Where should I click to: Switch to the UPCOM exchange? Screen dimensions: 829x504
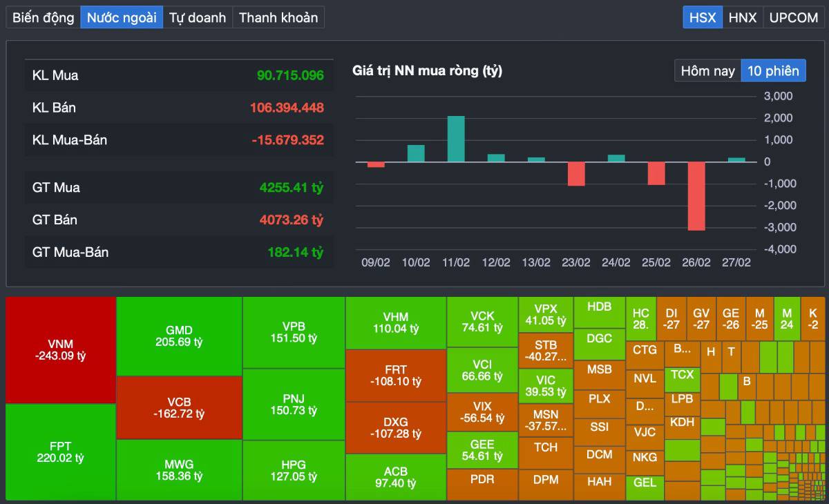pyautogui.click(x=793, y=17)
